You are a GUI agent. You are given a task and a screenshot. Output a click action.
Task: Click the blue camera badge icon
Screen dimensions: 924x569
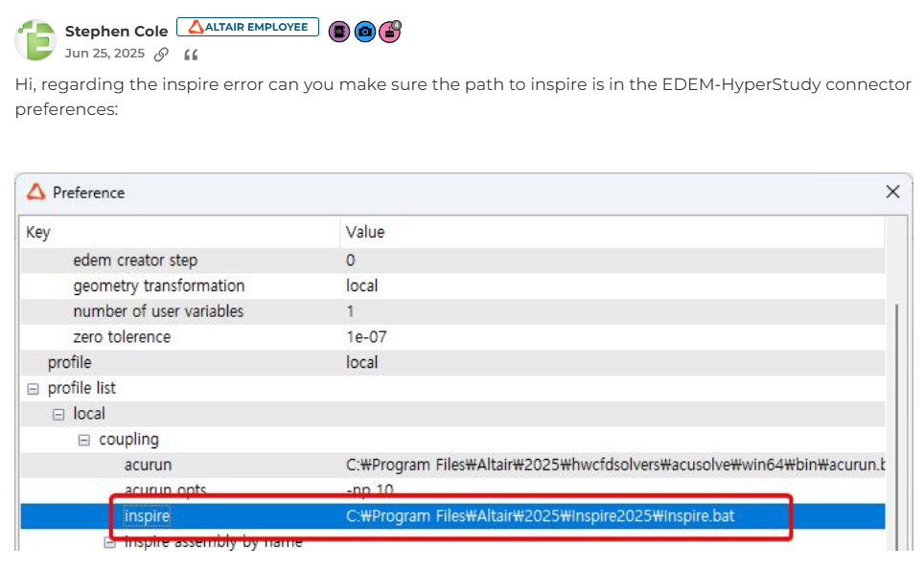[x=365, y=32]
